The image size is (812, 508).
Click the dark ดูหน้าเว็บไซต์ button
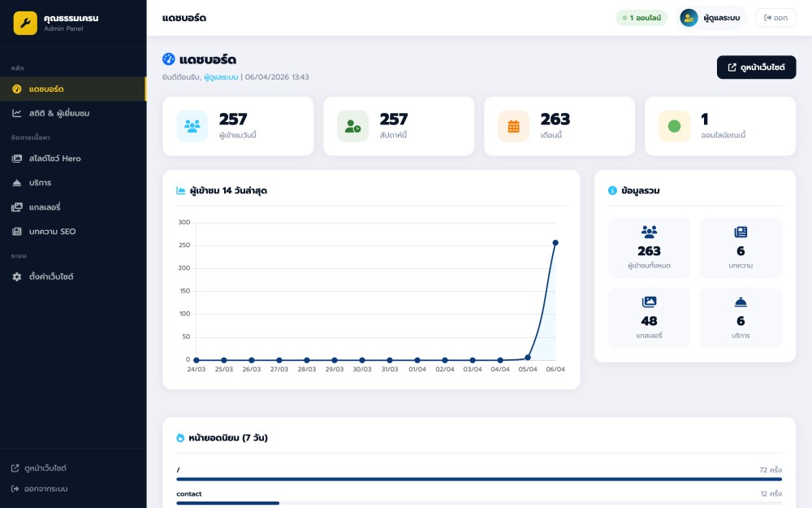coord(756,67)
